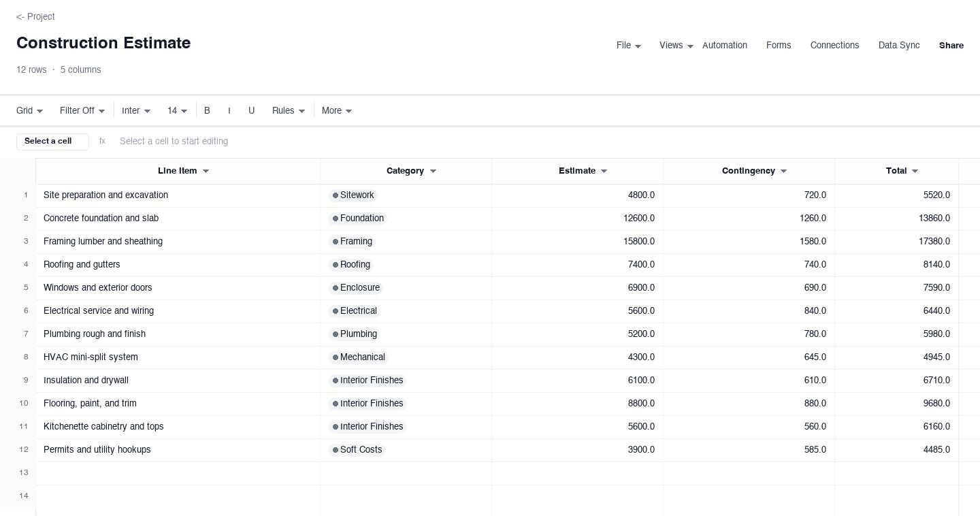The height and width of the screenshot is (516, 980).
Task: Select the Electrical category tag
Action: (354, 311)
